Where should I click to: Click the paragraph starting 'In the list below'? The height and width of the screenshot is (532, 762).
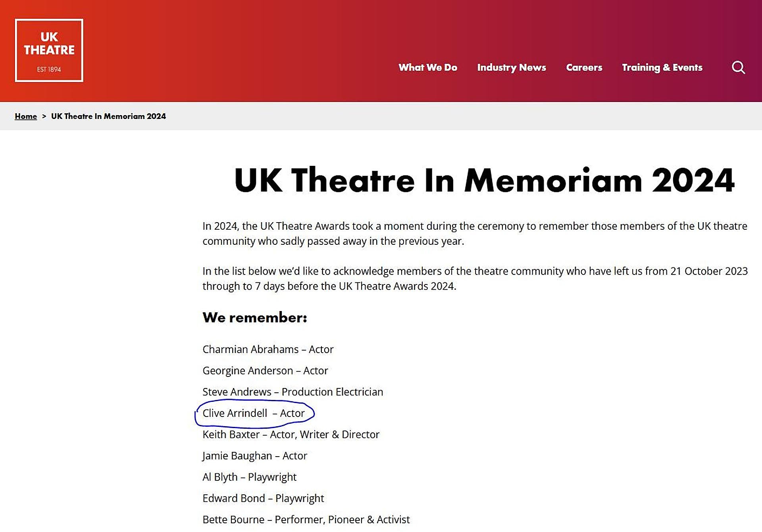pos(475,278)
